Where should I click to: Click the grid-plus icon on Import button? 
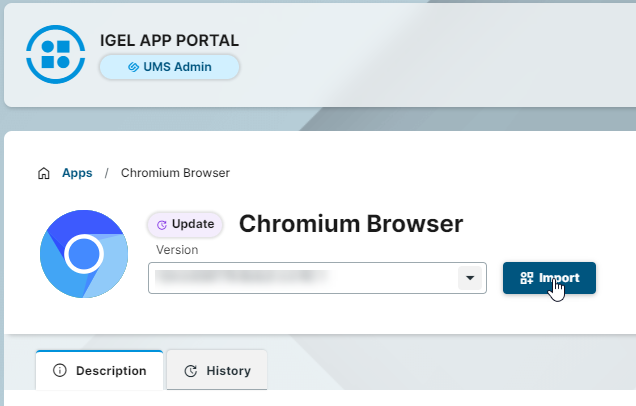click(x=526, y=278)
